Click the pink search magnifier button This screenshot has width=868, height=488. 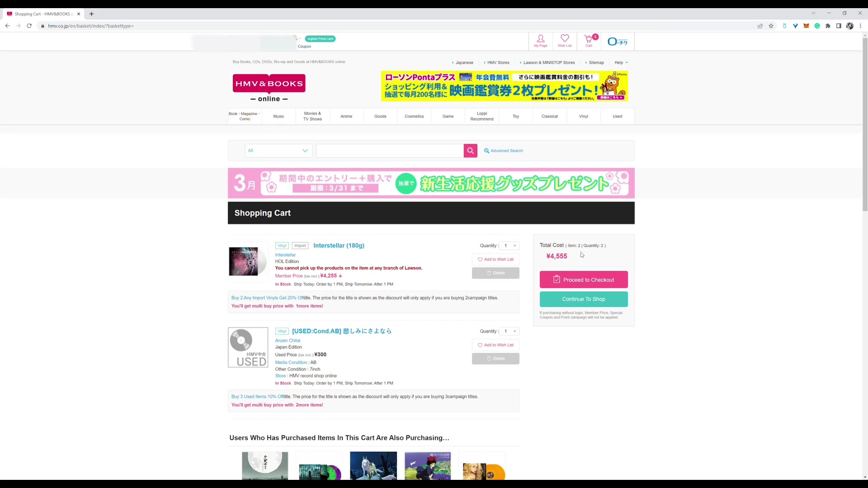pyautogui.click(x=470, y=150)
